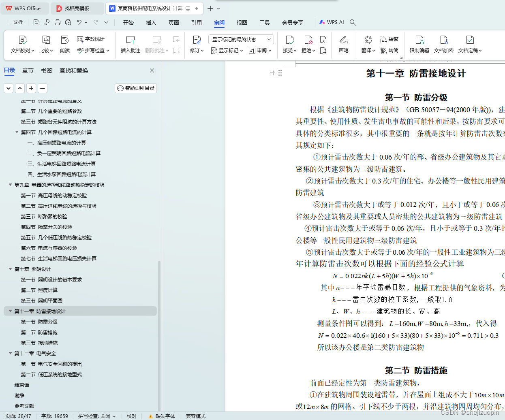Convert text with 转繁 button
This screenshot has width=505, height=420.
click(x=389, y=39)
